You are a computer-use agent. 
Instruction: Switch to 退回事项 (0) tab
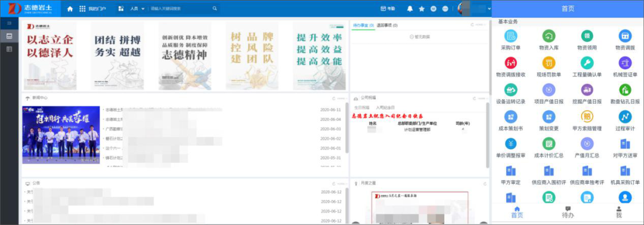click(387, 26)
